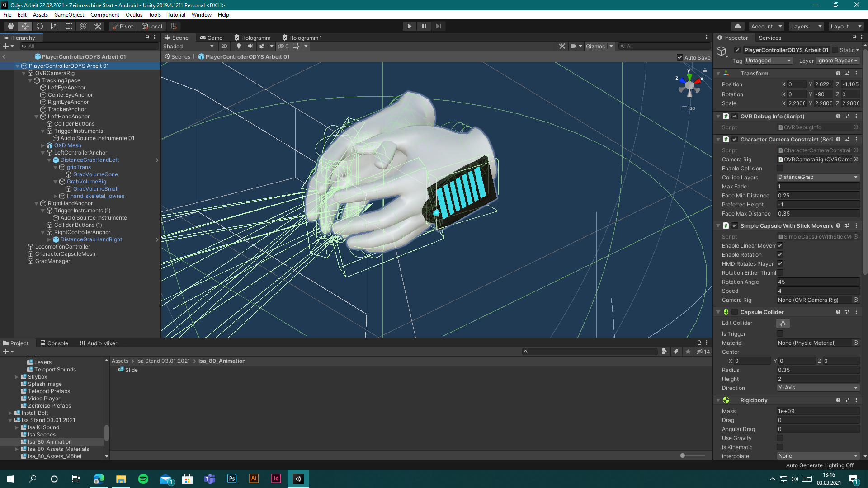Screen dimensions: 868x488
Task: Open component tools wrench in scene bar
Action: (x=562, y=46)
